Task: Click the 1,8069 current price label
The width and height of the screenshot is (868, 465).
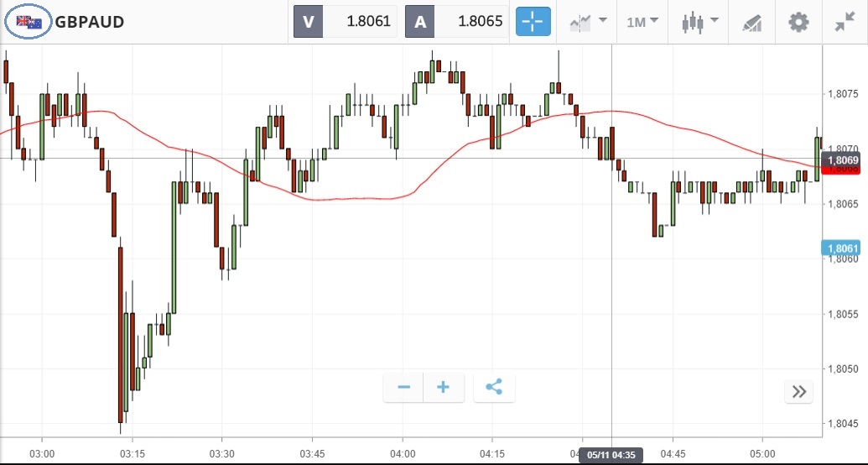Action: point(843,159)
